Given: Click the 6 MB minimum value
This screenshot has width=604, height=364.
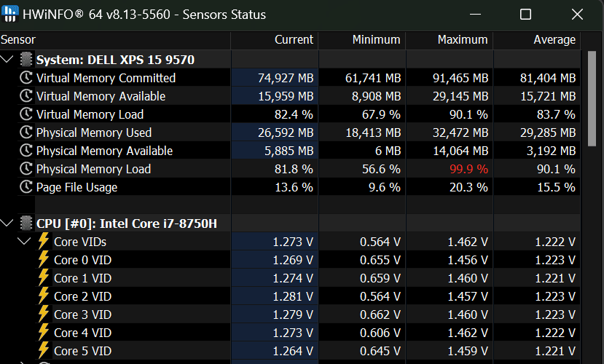Looking at the screenshot, I should (x=388, y=151).
